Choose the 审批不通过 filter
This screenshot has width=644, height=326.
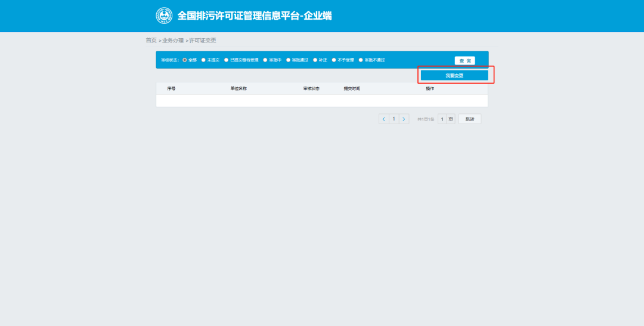click(361, 60)
